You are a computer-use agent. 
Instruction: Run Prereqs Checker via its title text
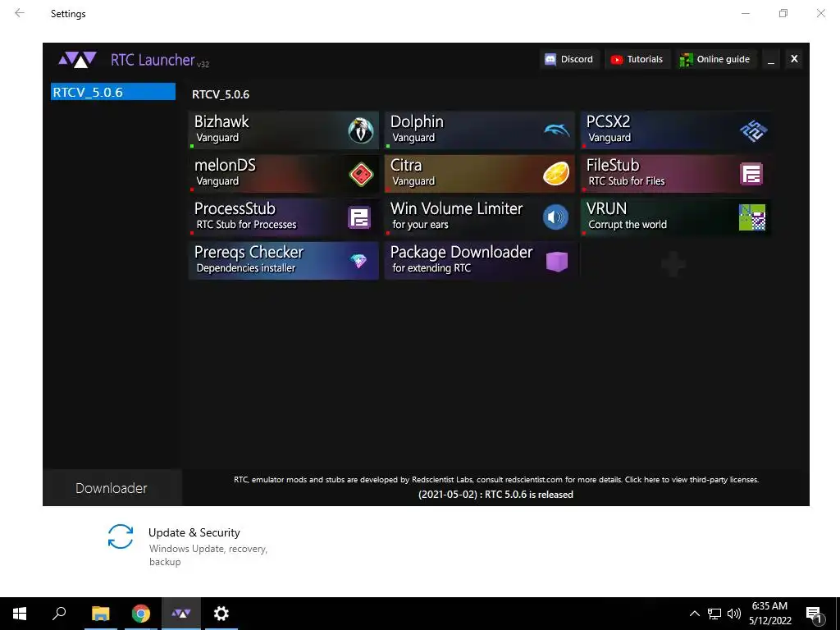click(x=249, y=252)
